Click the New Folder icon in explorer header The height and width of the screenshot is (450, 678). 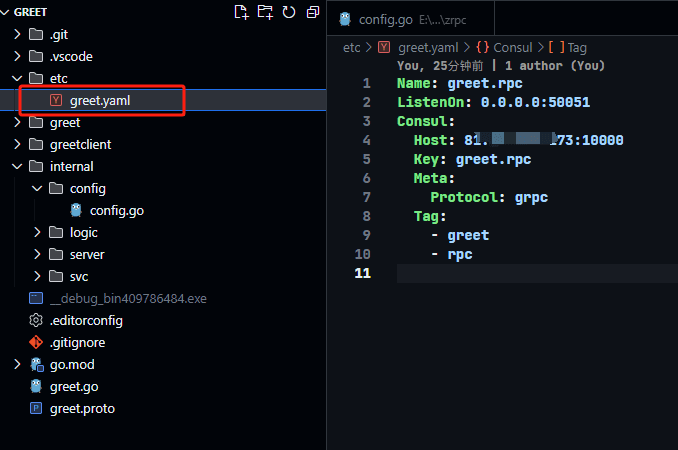pos(265,12)
